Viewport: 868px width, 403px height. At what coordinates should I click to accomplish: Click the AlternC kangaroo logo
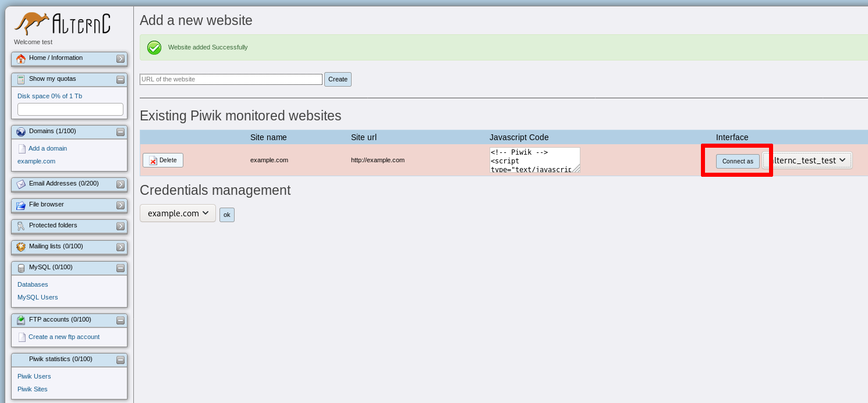[x=62, y=24]
